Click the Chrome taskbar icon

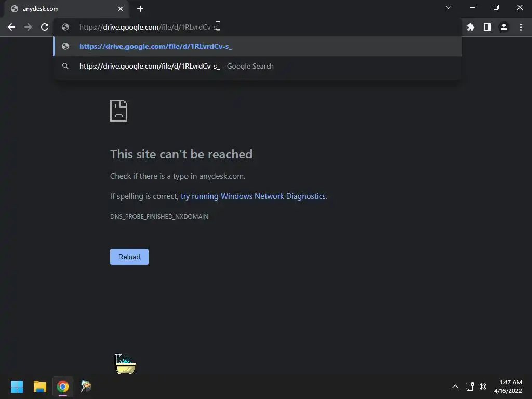point(63,387)
